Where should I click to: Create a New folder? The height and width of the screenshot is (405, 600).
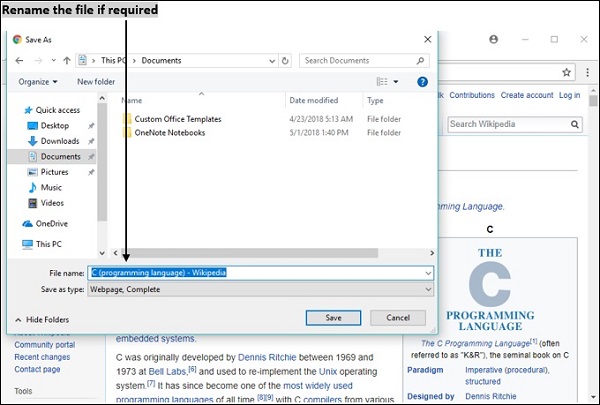tap(96, 82)
